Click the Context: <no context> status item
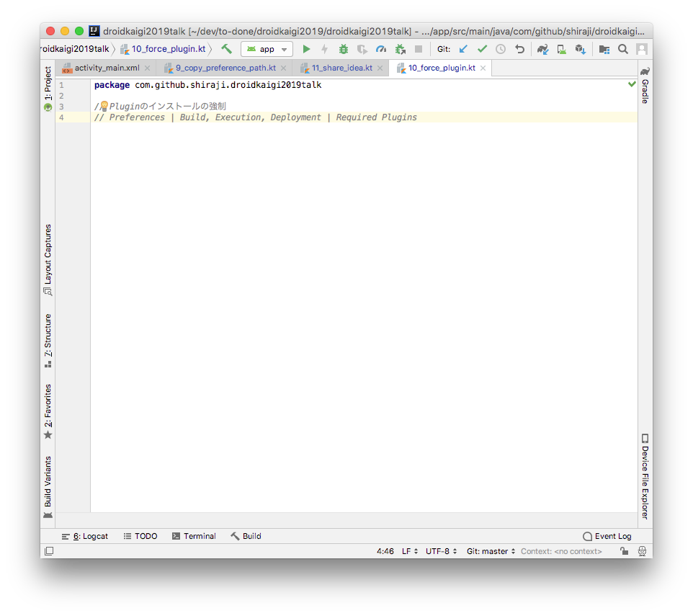The image size is (693, 616). [561, 551]
